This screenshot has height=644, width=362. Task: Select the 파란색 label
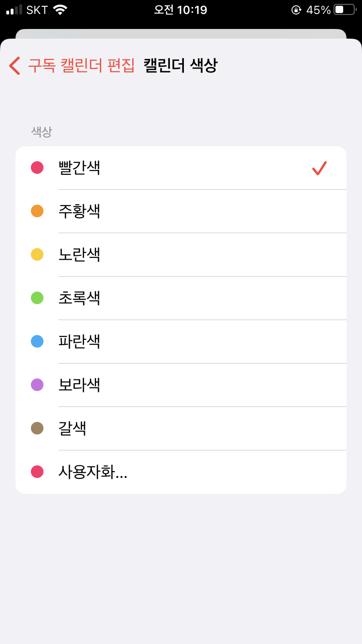click(80, 342)
